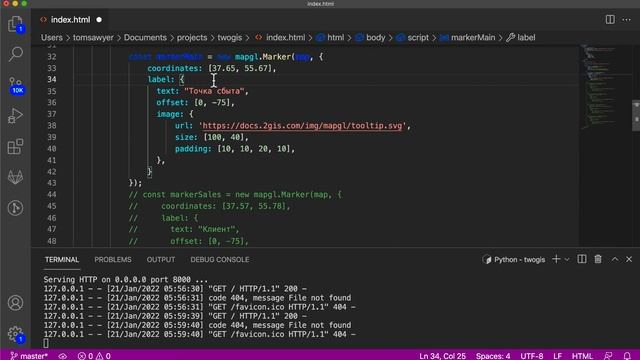Switch to the OUTPUT tab

pos(161,260)
